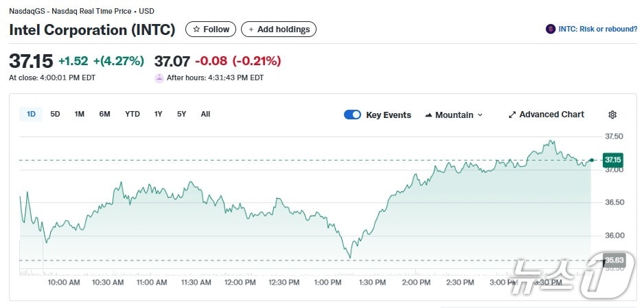Toggle the Key Events switch
The height and width of the screenshot is (308, 644).
click(352, 115)
